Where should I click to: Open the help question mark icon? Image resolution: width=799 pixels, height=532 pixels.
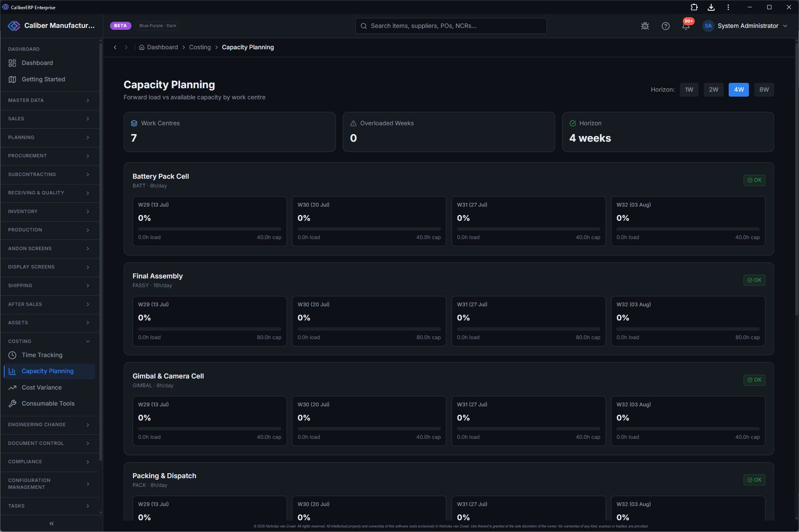pyautogui.click(x=666, y=26)
